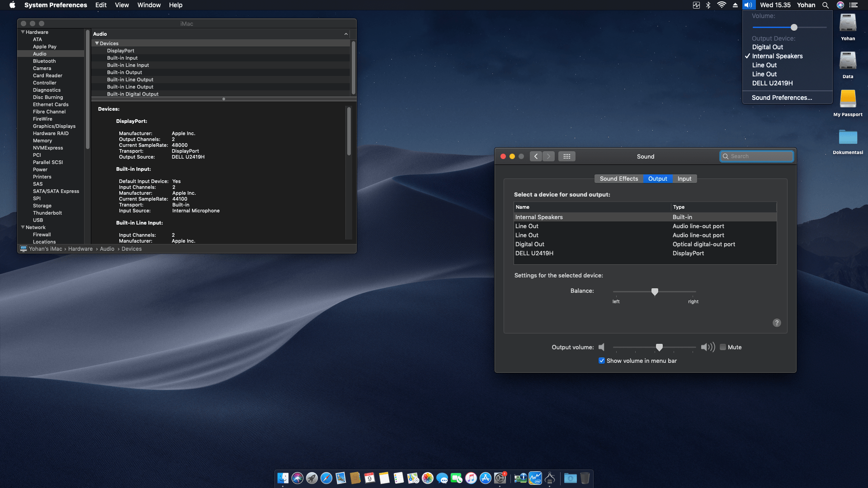Open Spotlight search magnifier in menu bar
868x488 pixels.
(825, 5)
